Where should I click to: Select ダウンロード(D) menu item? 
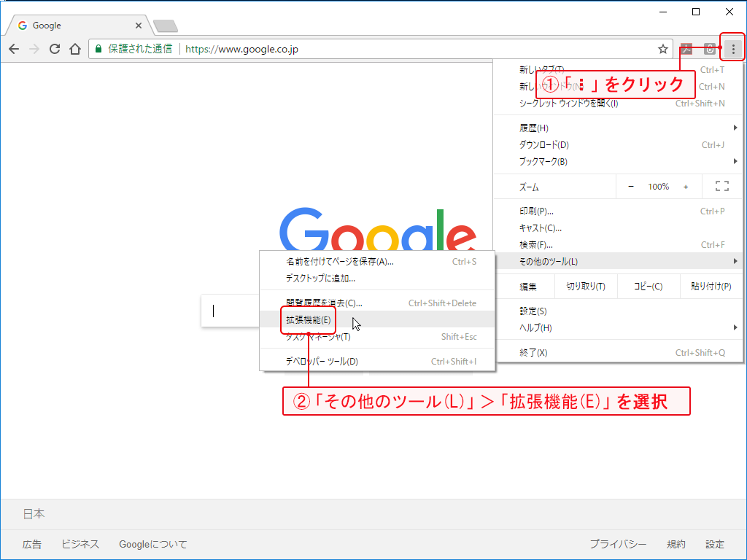[x=618, y=145]
